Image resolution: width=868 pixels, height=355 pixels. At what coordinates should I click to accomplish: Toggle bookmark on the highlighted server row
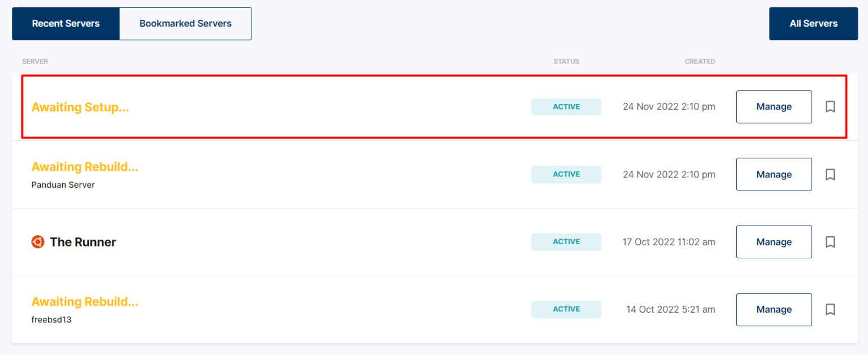[x=830, y=107]
